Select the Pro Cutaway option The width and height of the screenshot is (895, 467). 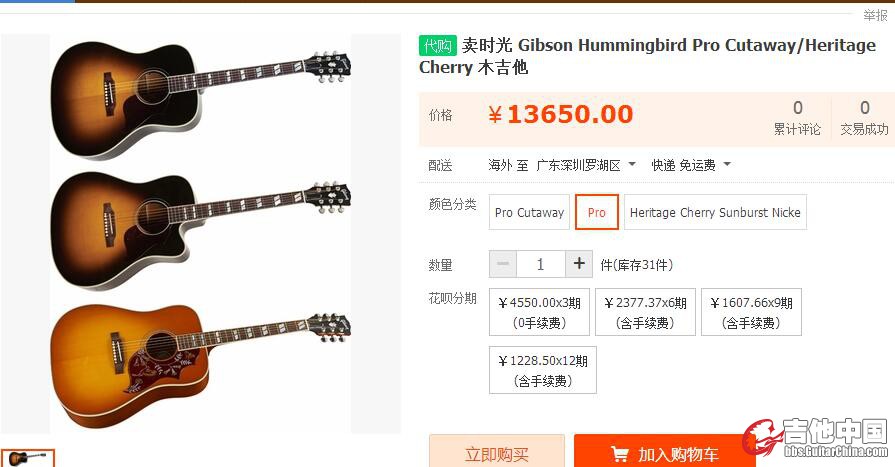click(x=529, y=212)
